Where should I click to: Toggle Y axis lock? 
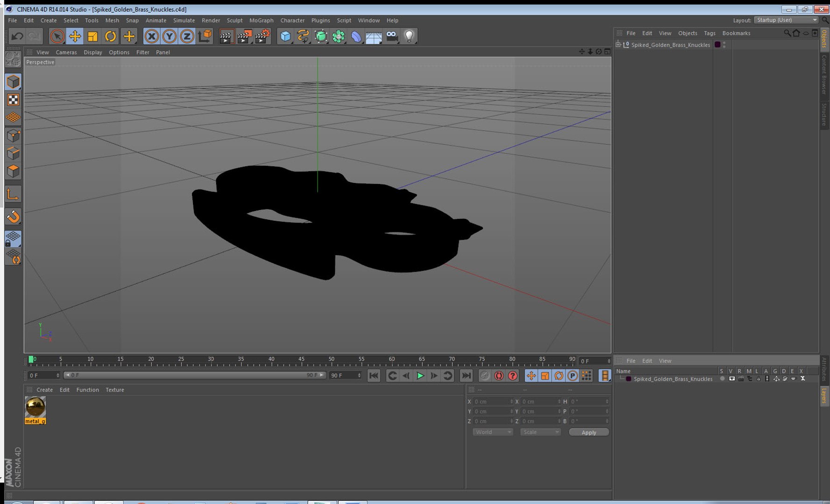169,36
